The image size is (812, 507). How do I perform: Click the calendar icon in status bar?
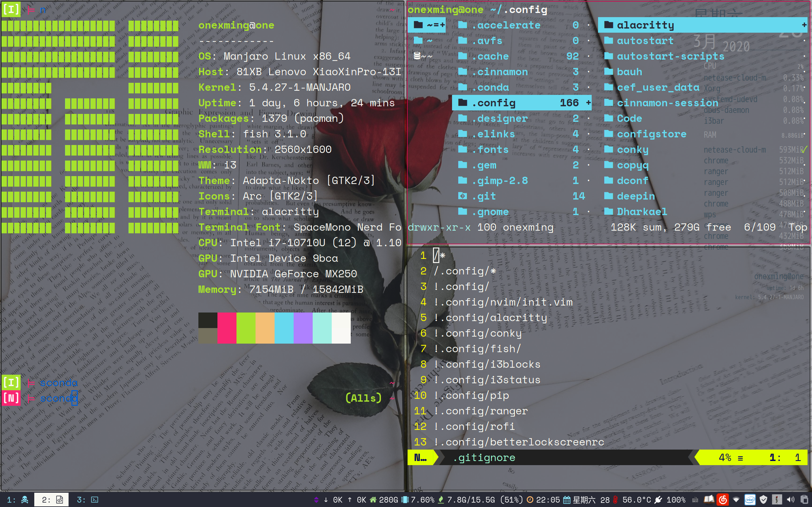567,500
